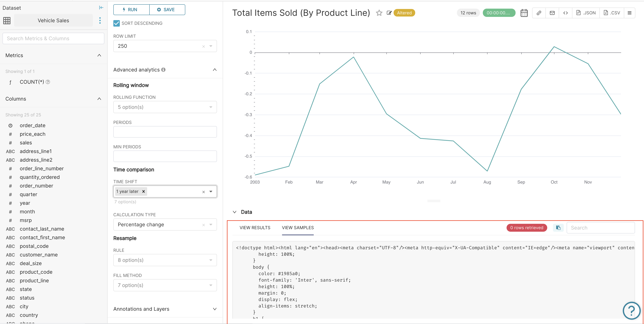Open chart properties with the pencil icon

point(389,13)
